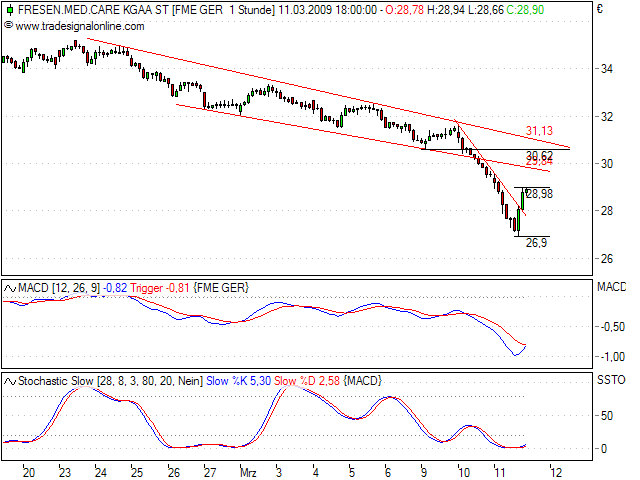Click the red 31,13 resistance price label
This screenshot has height=480, width=640.
click(x=539, y=131)
